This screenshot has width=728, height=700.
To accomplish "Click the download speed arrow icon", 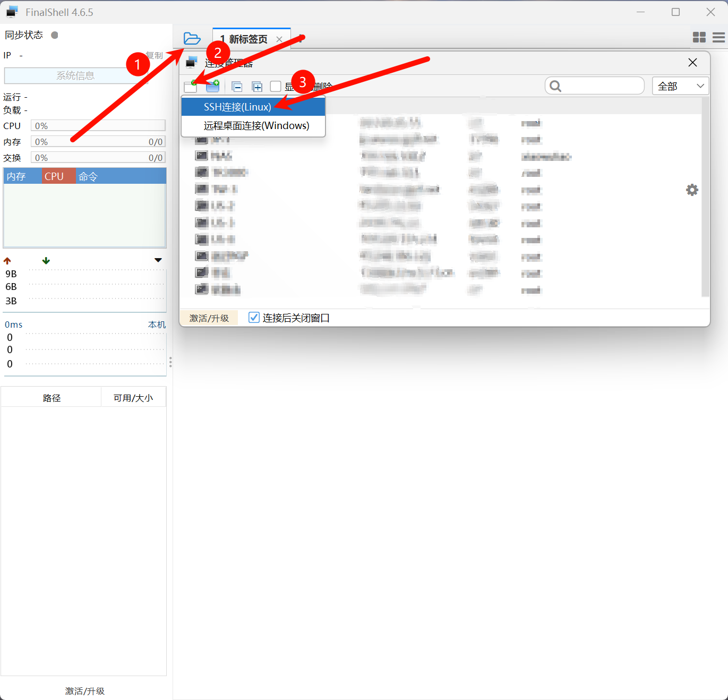I will [46, 261].
